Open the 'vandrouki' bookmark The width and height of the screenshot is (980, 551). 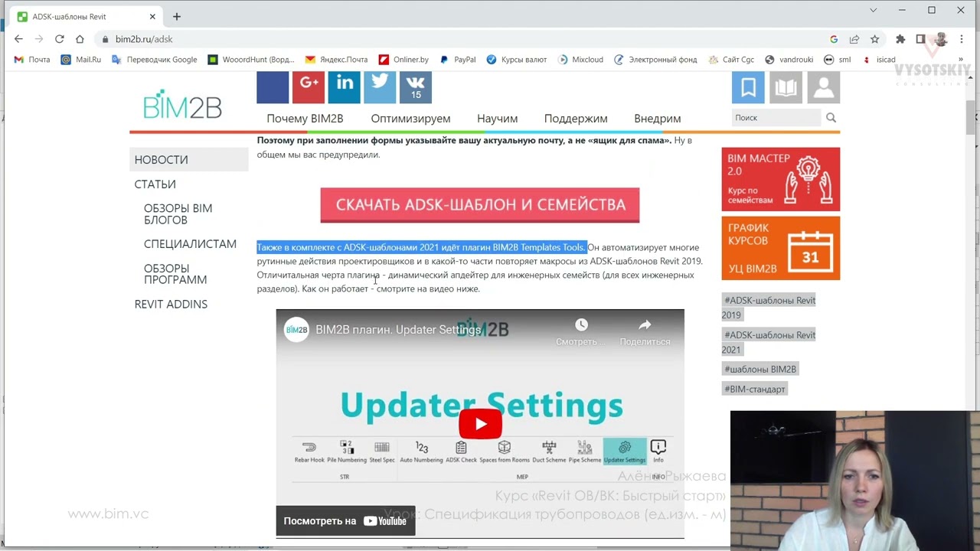[789, 60]
